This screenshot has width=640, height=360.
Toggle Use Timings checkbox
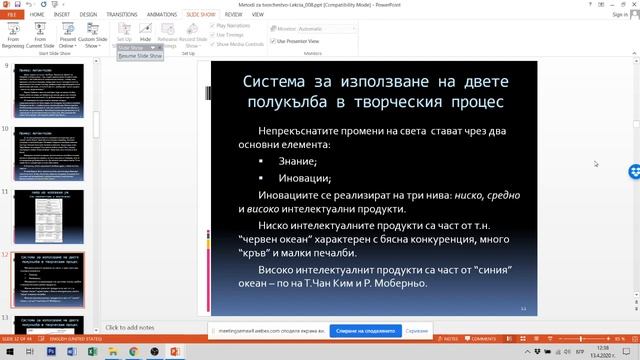(213, 35)
